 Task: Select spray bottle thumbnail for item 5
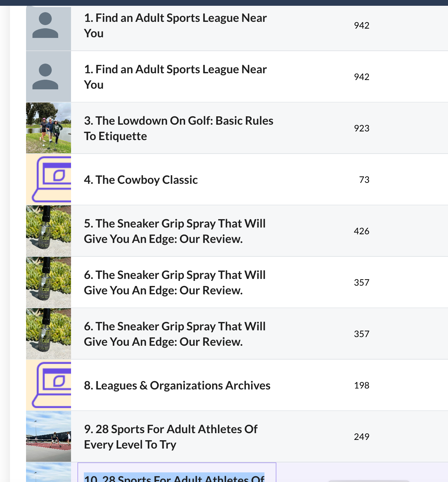click(49, 231)
